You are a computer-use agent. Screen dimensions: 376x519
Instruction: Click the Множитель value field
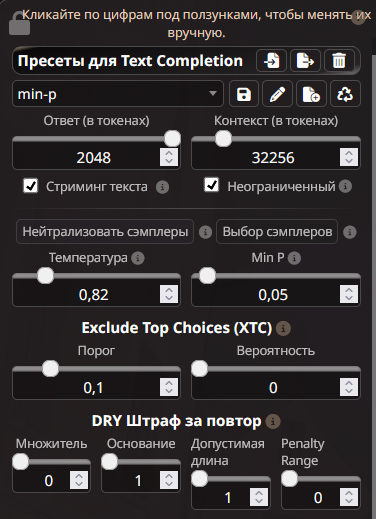51,480
